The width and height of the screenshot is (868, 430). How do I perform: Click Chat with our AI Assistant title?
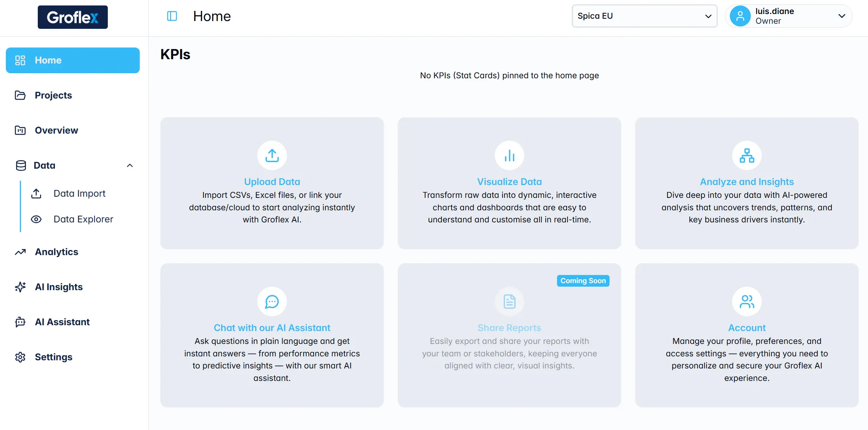tap(272, 328)
